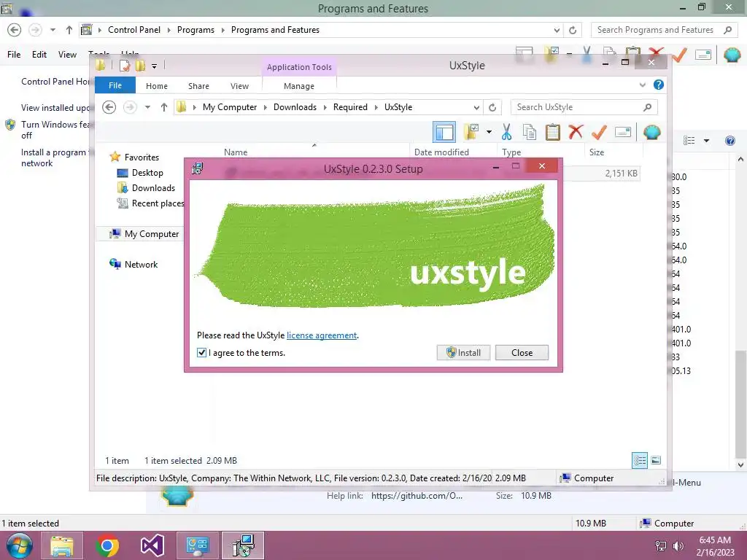The width and height of the screenshot is (747, 560).
Task: Go up one level in Programs and Features
Action: [x=69, y=30]
